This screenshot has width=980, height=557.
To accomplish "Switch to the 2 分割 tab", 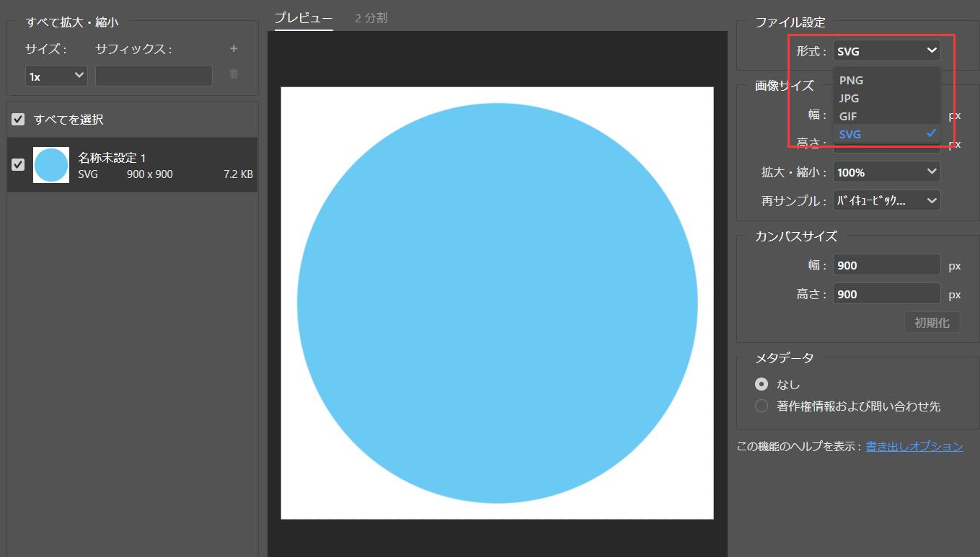I will pyautogui.click(x=371, y=18).
